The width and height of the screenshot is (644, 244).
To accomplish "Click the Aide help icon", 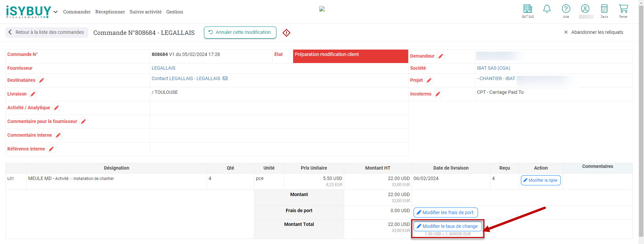I will point(566,9).
